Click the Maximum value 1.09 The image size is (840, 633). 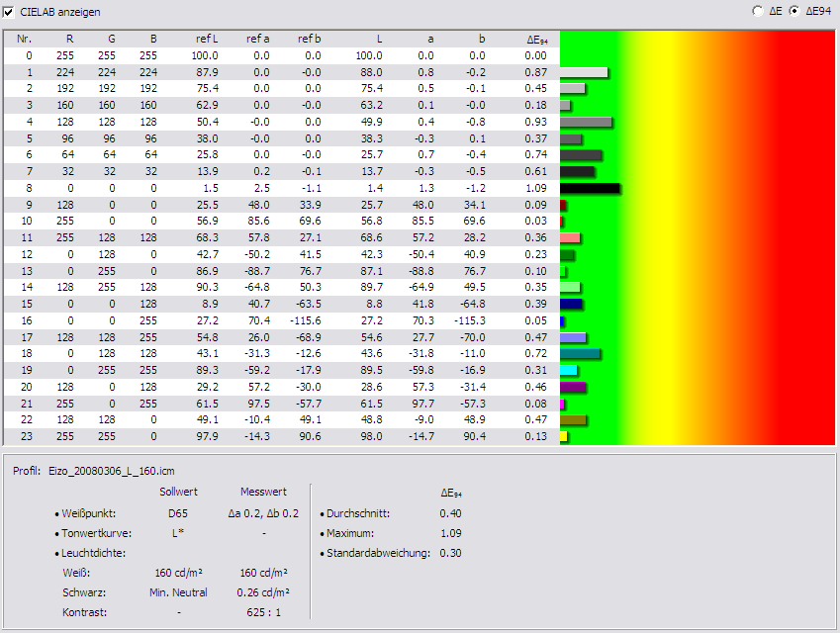click(x=450, y=533)
